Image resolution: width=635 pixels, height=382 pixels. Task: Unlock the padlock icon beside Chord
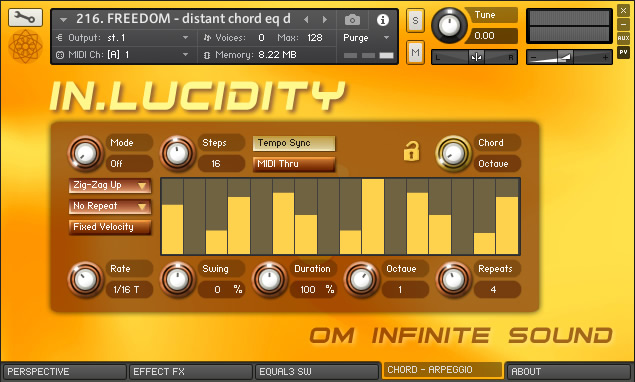[x=411, y=152]
